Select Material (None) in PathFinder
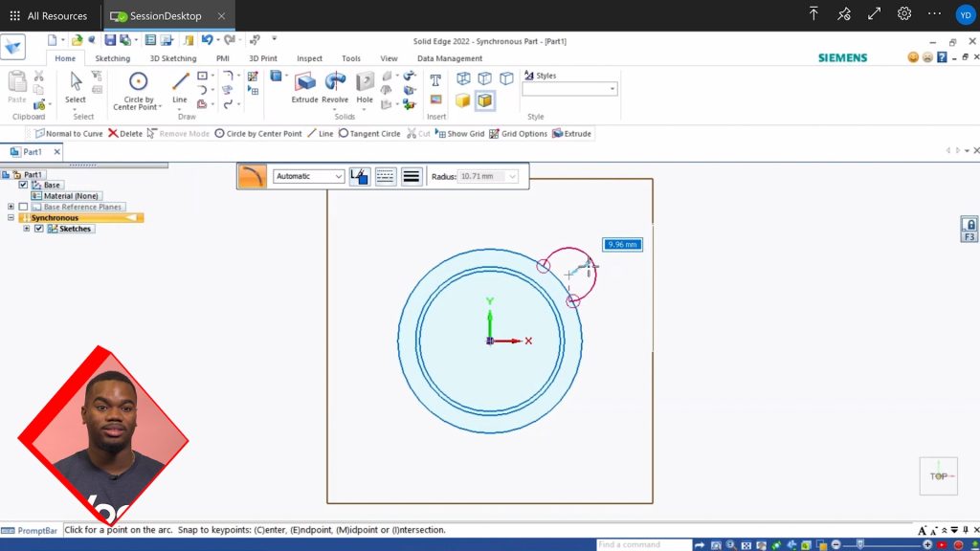980x551 pixels. (x=66, y=195)
